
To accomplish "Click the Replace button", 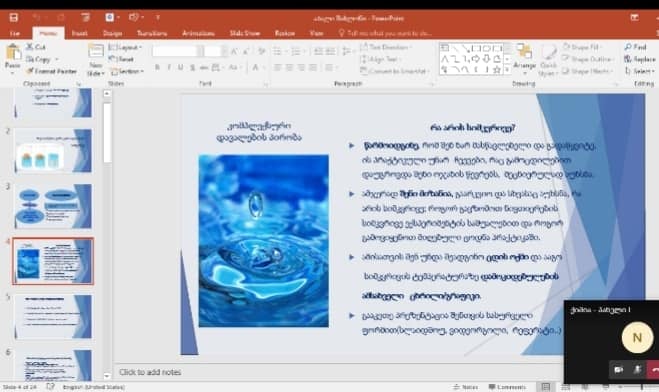I will coord(640,59).
